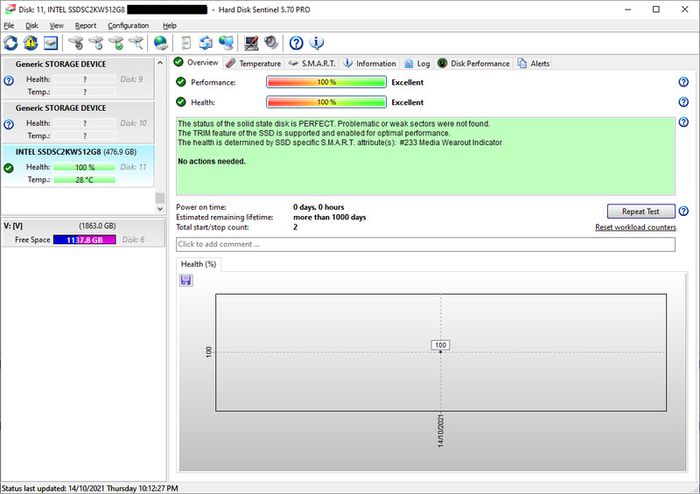The height and width of the screenshot is (494, 700).
Task: Open the File menu
Action: pos(9,25)
